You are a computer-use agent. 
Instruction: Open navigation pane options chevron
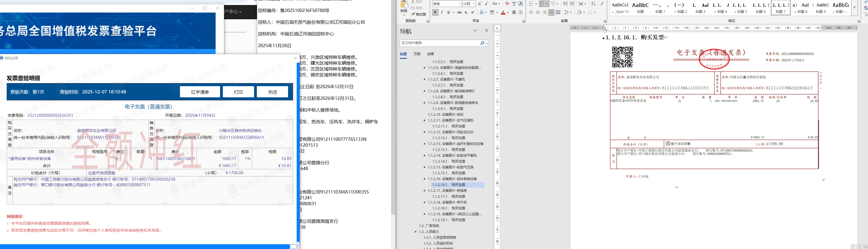pyautogui.click(x=475, y=30)
